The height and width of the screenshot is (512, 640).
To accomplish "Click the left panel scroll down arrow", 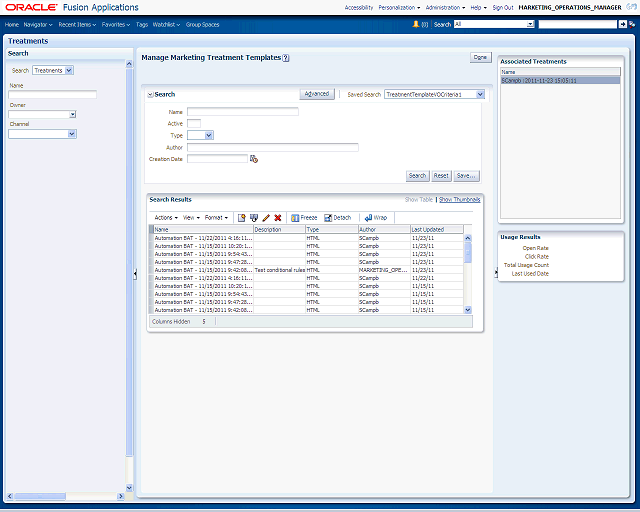I will [129, 488].
